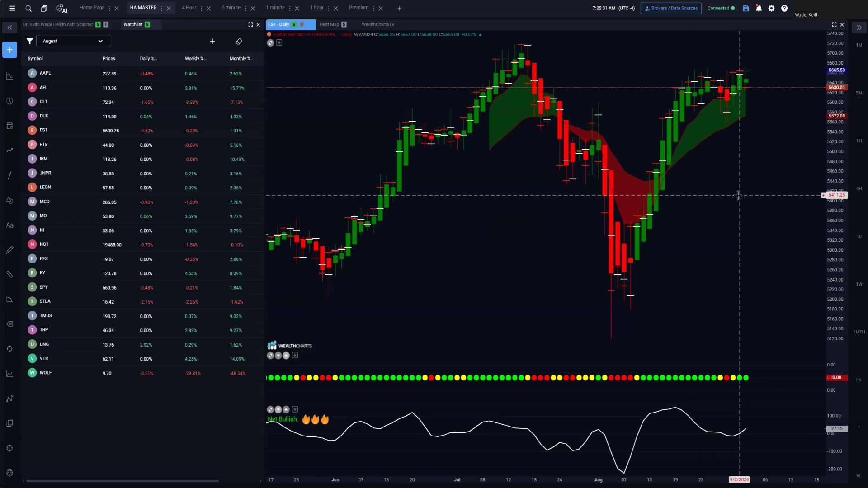The image size is (868, 488).
Task: Toggle the T badge on Heikin Ashi Scanner tab
Action: (106, 24)
